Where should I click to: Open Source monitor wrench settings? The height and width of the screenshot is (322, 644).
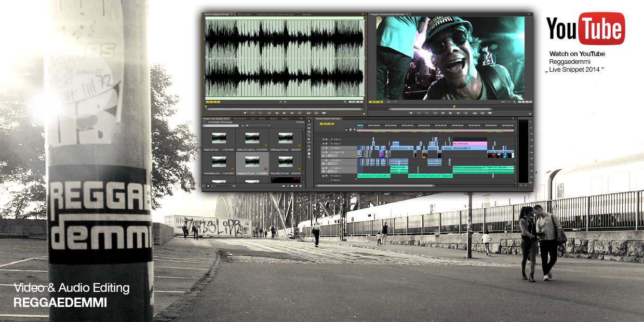pyautogui.click(x=345, y=102)
